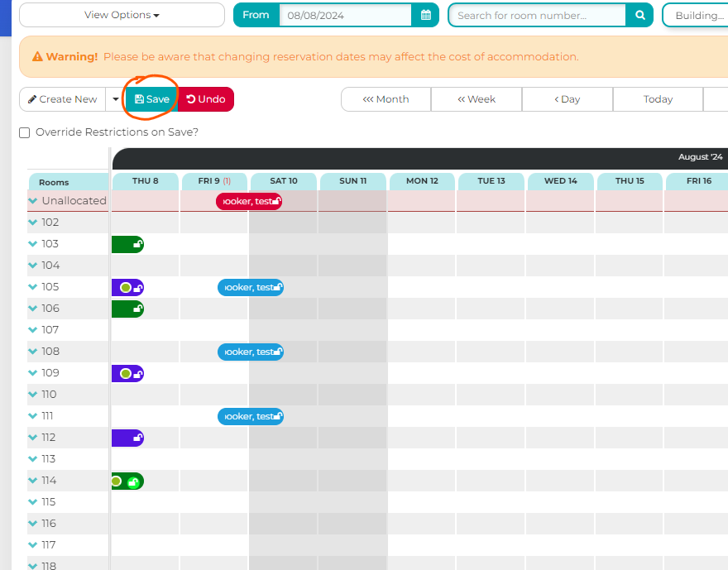Expand room 113 chevron

[32, 458]
